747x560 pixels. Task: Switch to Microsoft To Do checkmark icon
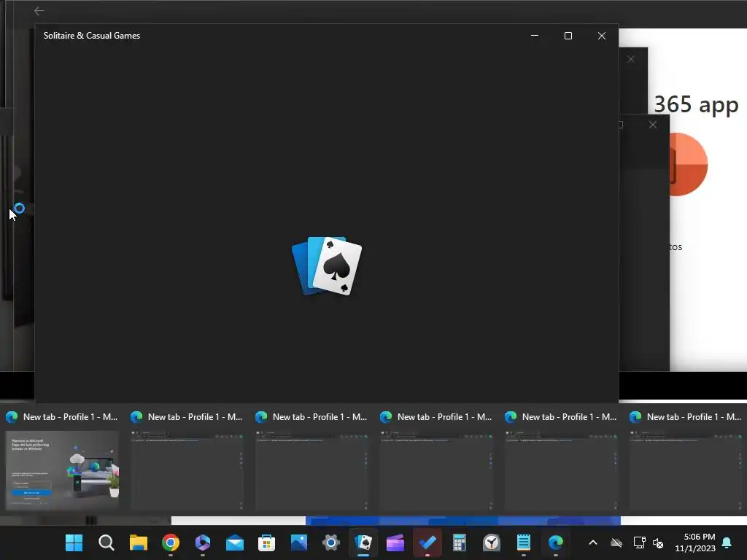[x=427, y=542]
